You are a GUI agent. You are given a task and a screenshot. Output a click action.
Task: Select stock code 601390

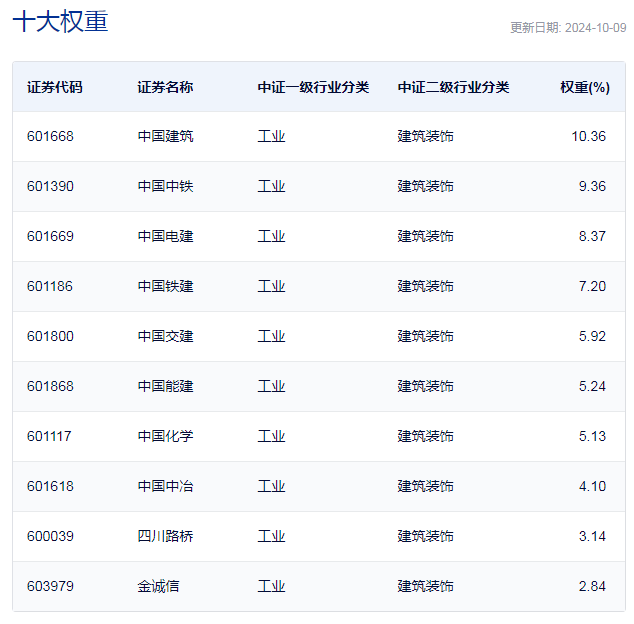50,186
